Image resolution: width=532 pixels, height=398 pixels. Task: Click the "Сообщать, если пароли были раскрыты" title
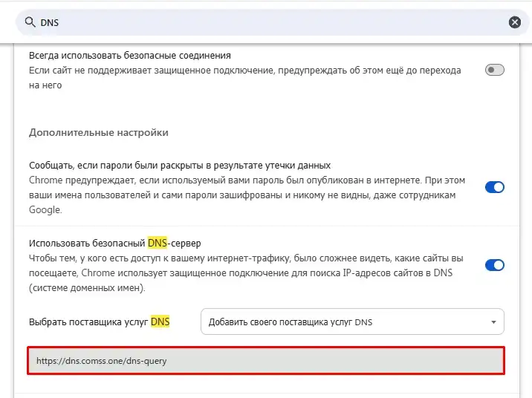tap(179, 165)
